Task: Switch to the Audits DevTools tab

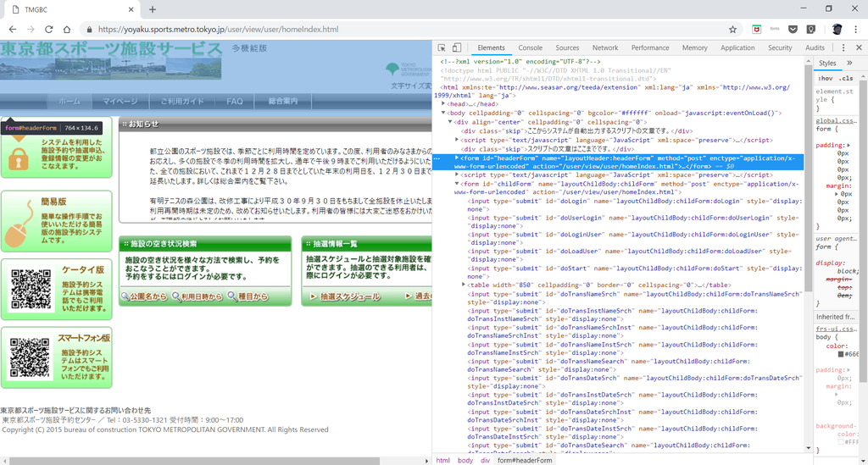Action: click(815, 47)
